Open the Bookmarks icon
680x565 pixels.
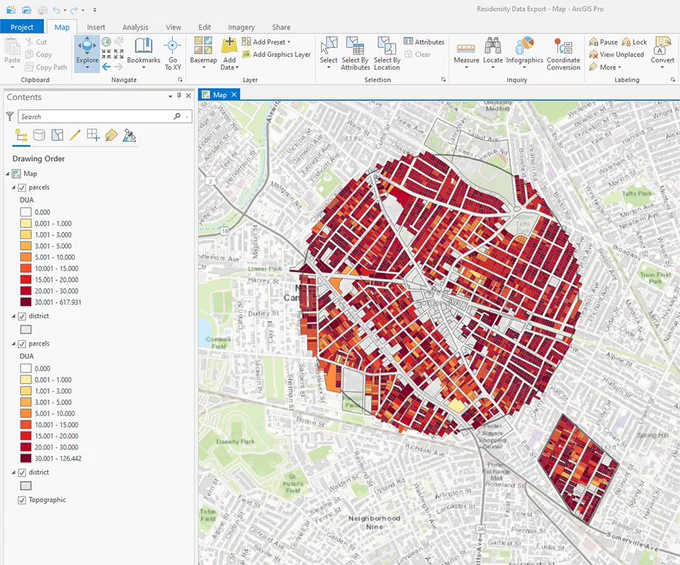click(144, 46)
